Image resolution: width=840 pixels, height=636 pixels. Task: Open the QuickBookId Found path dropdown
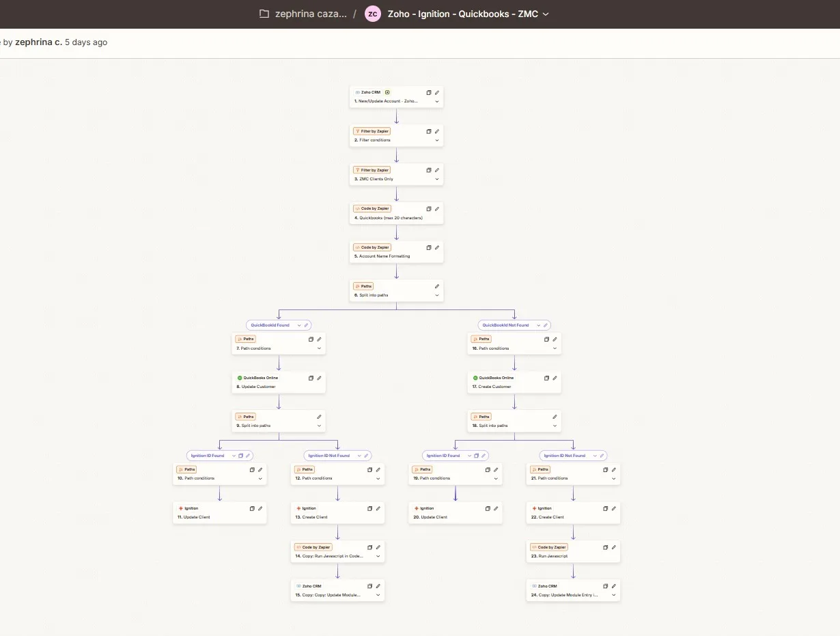coord(298,325)
